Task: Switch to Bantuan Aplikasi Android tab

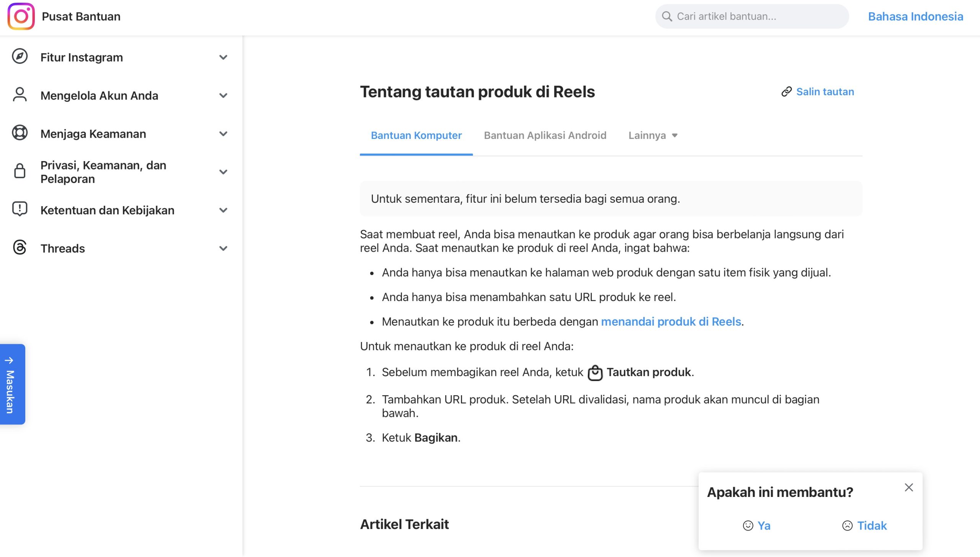Action: point(545,135)
